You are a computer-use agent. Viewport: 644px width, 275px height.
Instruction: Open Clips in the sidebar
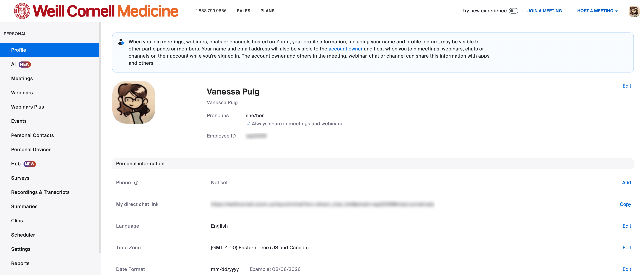coord(17,221)
